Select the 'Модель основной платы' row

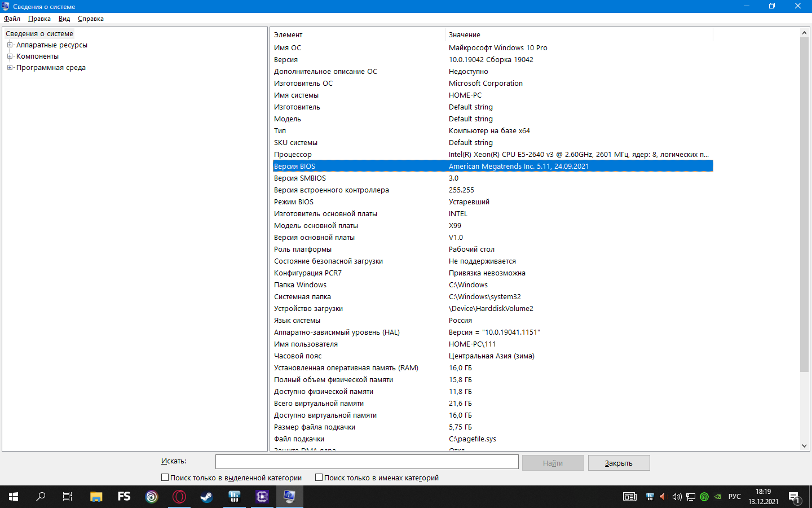[x=493, y=226]
